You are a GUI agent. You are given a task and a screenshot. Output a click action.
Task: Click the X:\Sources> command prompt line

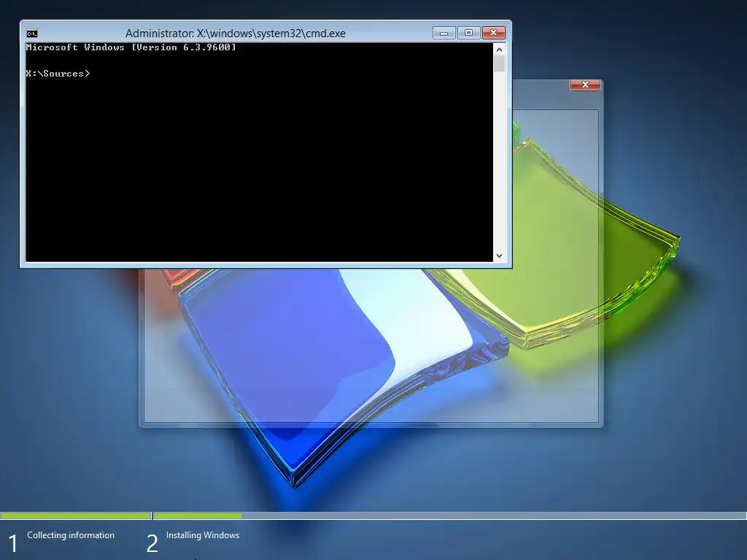(x=58, y=74)
